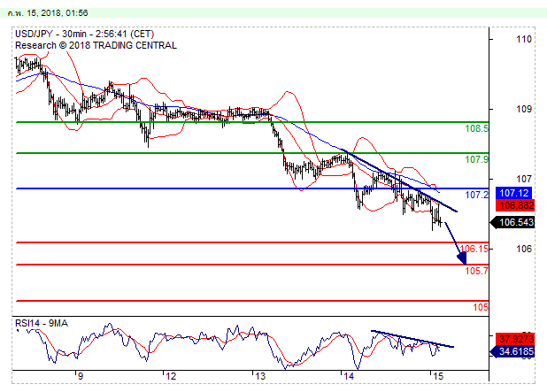Select date 15 on the time axis

point(437,376)
